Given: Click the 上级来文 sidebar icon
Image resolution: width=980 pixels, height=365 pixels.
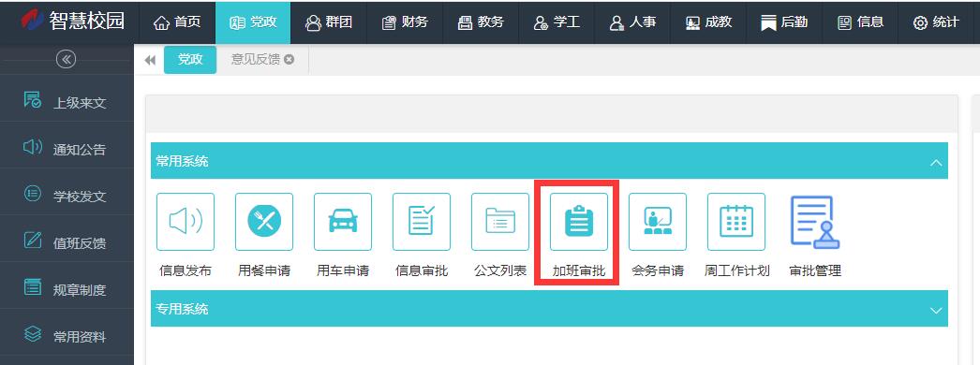Looking at the screenshot, I should pyautogui.click(x=33, y=100).
